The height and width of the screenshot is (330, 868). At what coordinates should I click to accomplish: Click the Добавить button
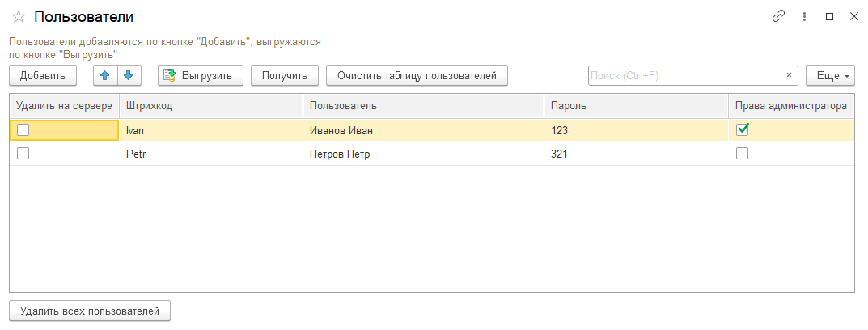[43, 76]
